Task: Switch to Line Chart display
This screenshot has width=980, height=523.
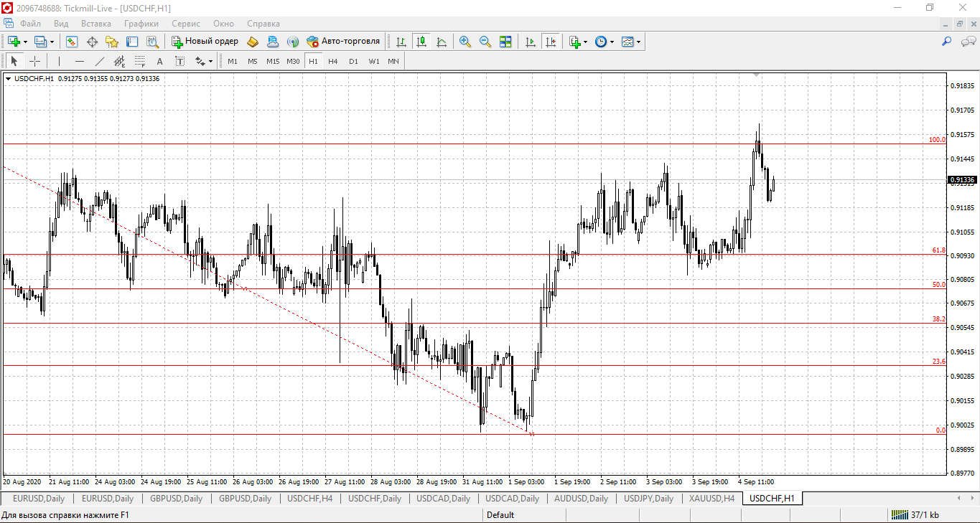Action: click(442, 42)
